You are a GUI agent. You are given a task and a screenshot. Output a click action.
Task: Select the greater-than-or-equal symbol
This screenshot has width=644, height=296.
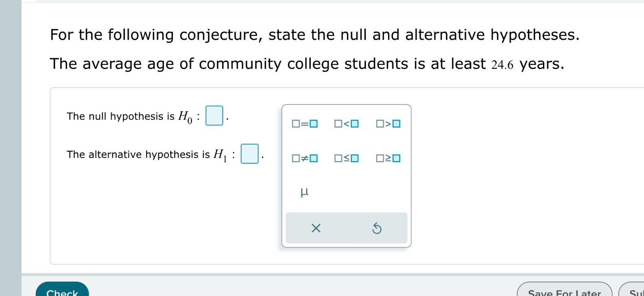pos(388,159)
